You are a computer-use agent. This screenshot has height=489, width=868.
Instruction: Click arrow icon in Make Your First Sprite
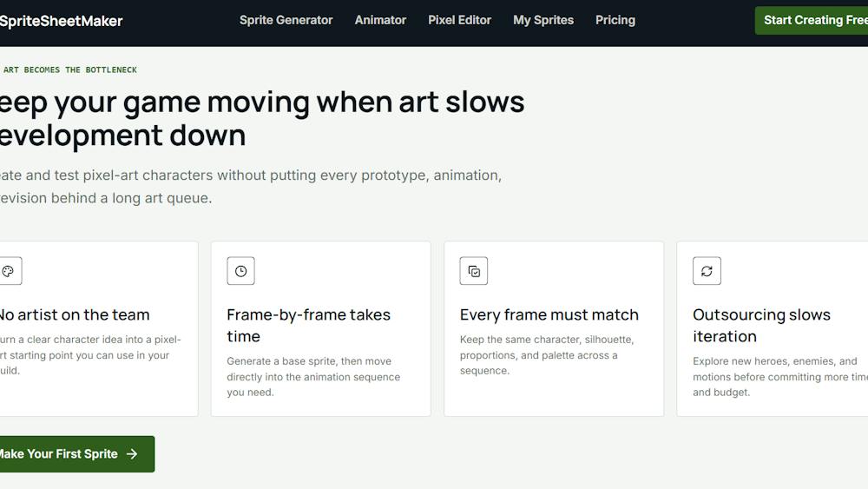[x=132, y=454]
